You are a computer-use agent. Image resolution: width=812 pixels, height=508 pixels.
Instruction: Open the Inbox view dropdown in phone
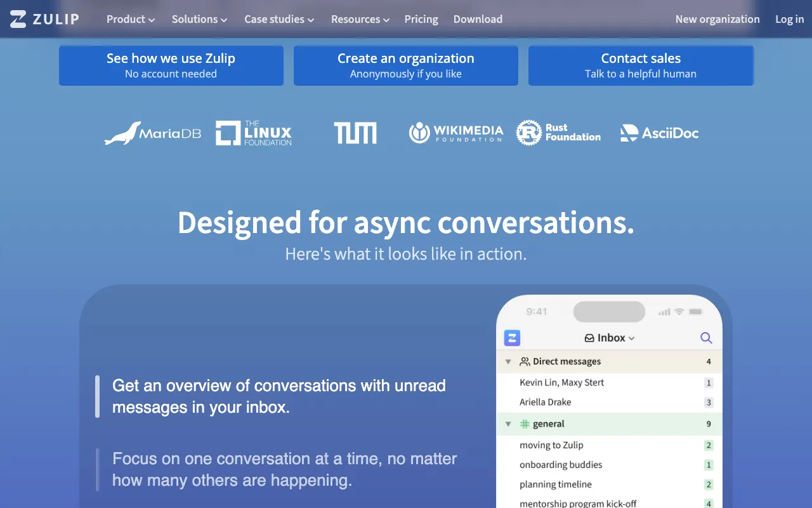610,338
